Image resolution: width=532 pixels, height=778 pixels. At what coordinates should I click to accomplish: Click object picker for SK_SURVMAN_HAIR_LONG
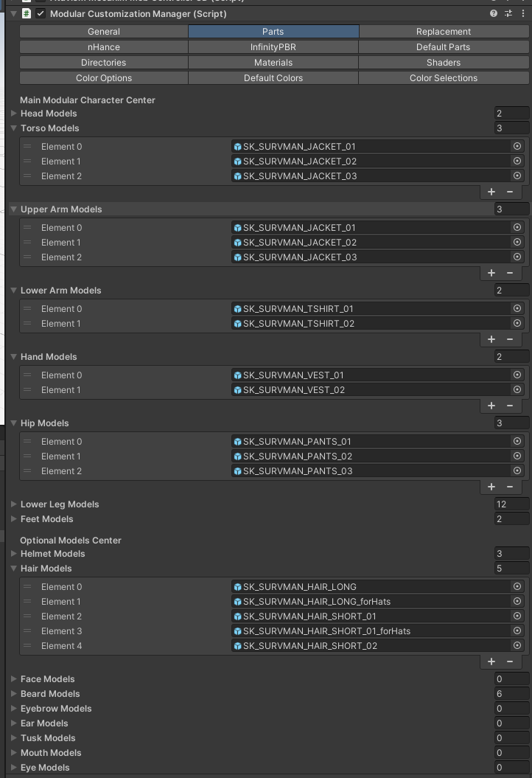pos(517,587)
